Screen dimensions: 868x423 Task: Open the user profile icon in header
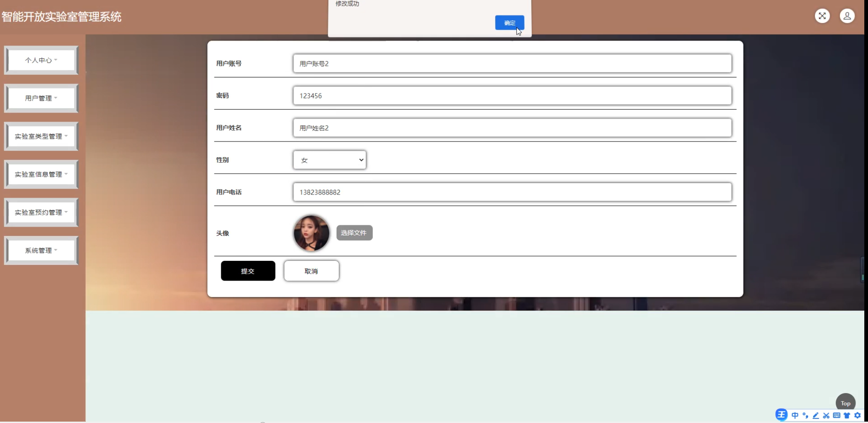pyautogui.click(x=847, y=16)
